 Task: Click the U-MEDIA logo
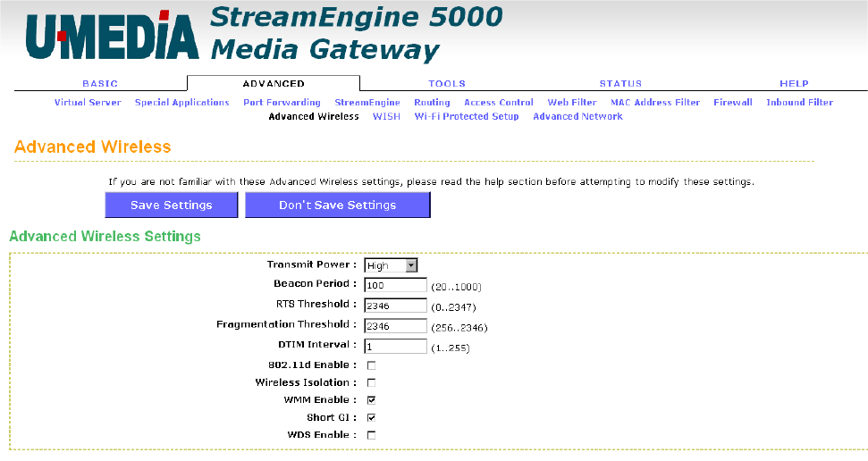[x=112, y=35]
